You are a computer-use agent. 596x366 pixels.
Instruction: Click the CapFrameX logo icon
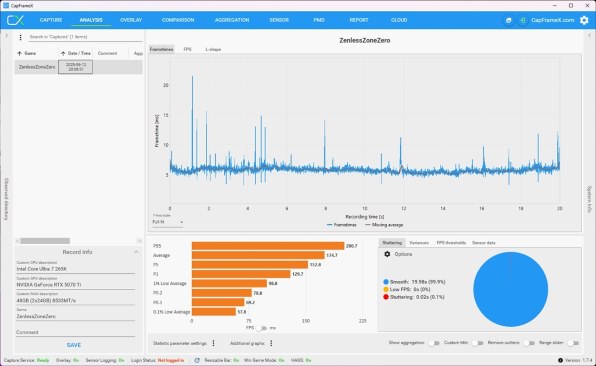[15, 20]
